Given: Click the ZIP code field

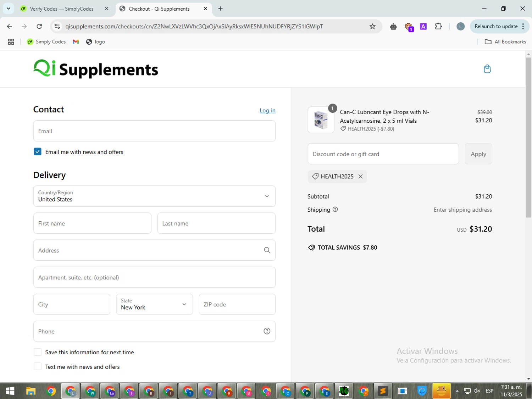Looking at the screenshot, I should [x=237, y=304].
